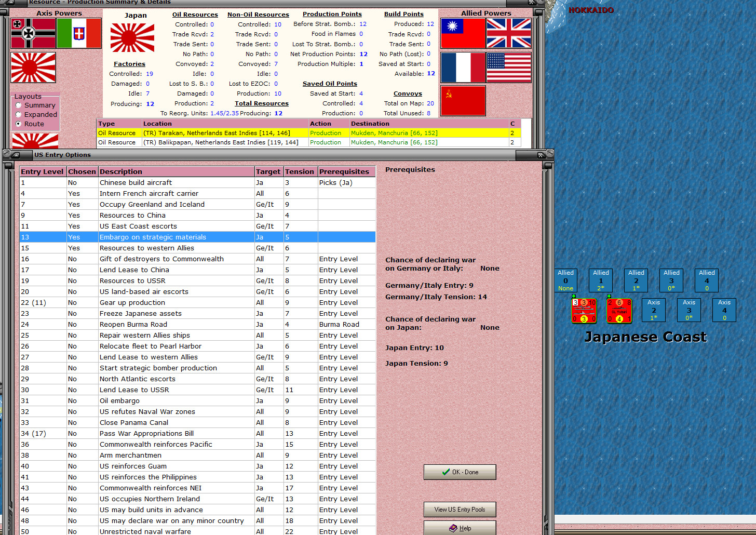Click the Target column header
The height and width of the screenshot is (535, 756).
tap(268, 172)
